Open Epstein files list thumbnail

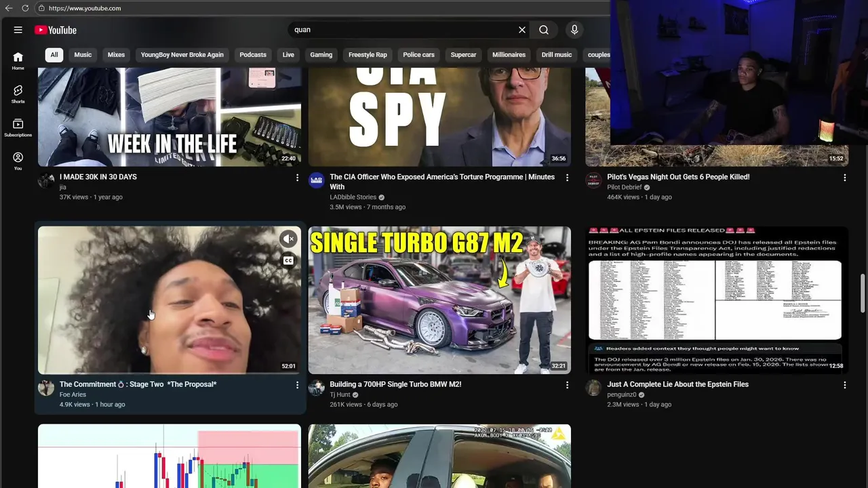(x=717, y=300)
